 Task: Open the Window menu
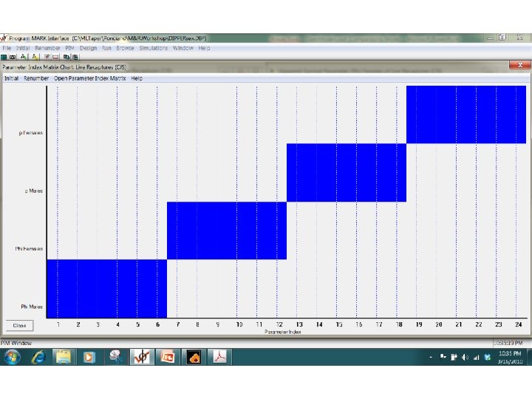(x=183, y=48)
